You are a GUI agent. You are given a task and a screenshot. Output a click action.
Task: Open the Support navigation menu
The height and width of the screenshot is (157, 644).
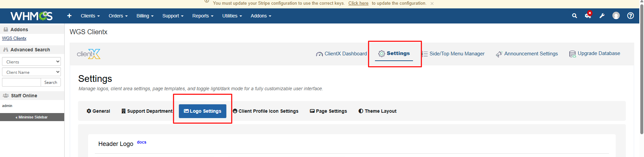[173, 16]
